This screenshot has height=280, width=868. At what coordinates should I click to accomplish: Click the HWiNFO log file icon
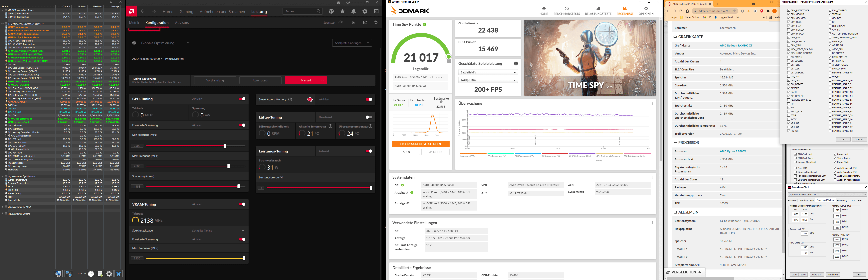tap(100, 274)
